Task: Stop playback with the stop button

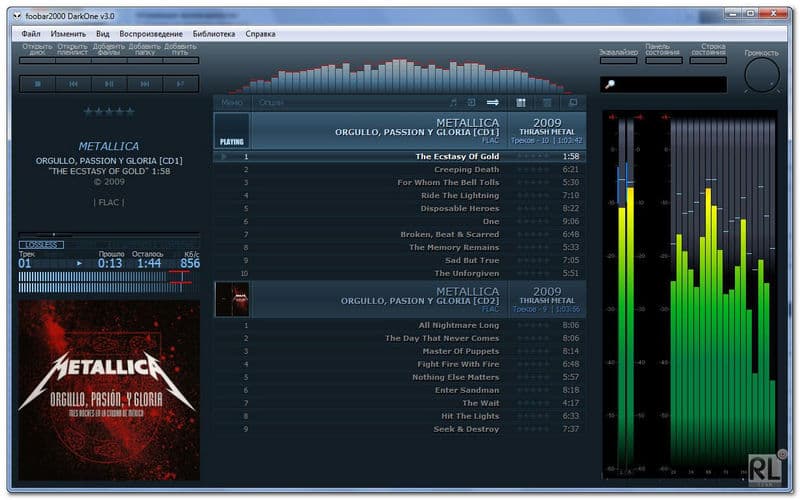Action: coord(37,84)
